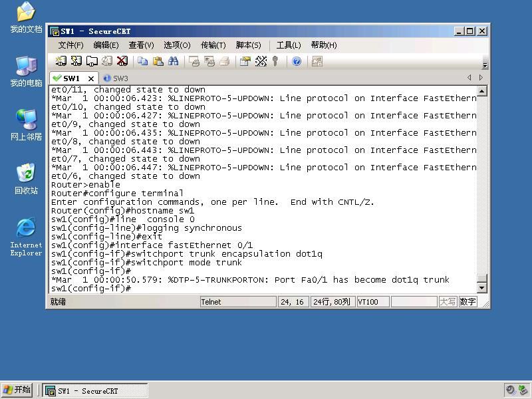Image resolution: width=532 pixels, height=399 pixels.
Task: Click the Keymap Editor icon
Action: point(261,61)
